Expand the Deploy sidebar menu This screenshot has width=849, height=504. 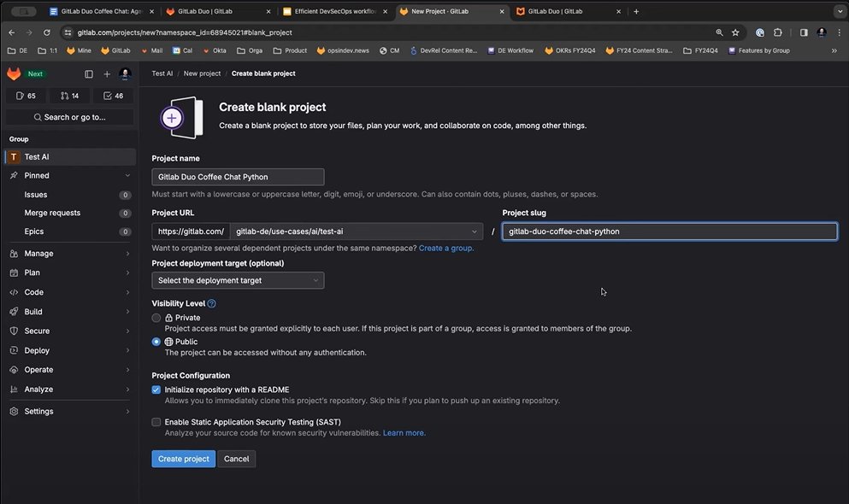click(x=70, y=350)
